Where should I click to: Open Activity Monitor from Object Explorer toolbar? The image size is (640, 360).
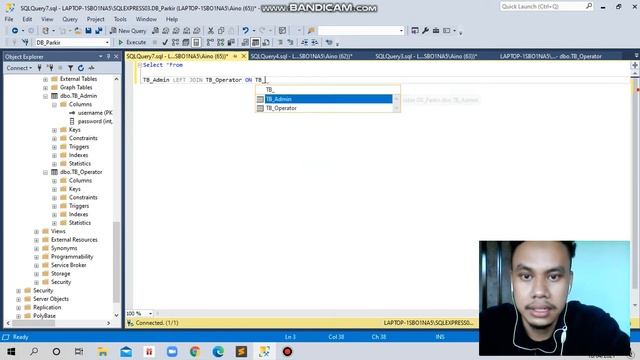(91, 68)
